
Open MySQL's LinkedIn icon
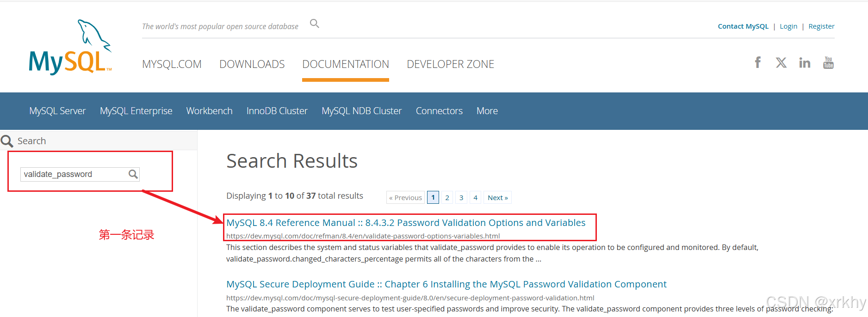(x=805, y=62)
